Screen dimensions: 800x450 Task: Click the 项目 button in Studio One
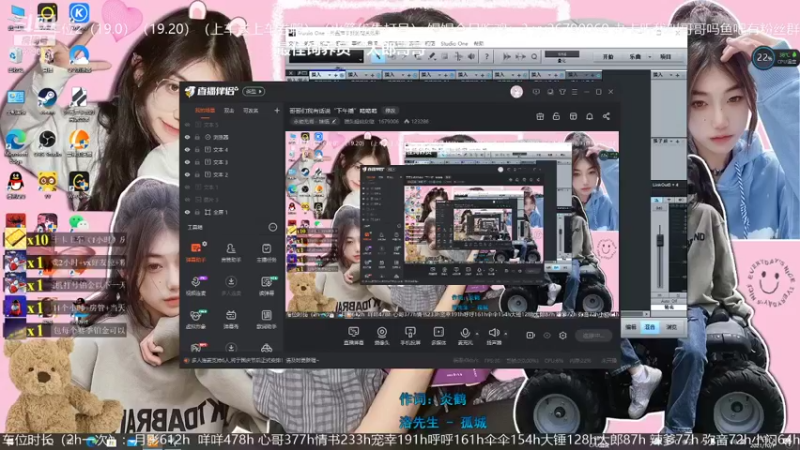pos(666,57)
